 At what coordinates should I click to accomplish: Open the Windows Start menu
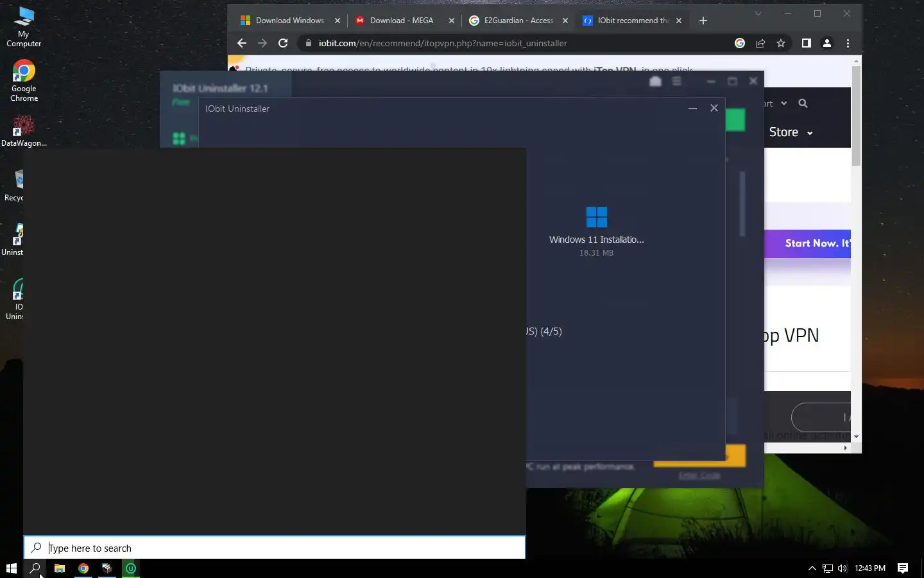tap(11, 568)
